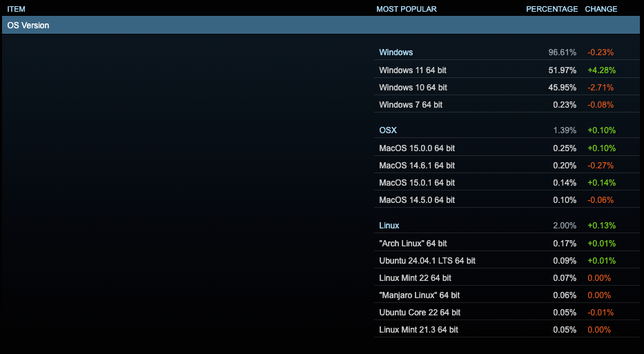Click Manjaro Linux percentage 0.06%
Viewport: 644px width, 354px height.
click(x=565, y=295)
